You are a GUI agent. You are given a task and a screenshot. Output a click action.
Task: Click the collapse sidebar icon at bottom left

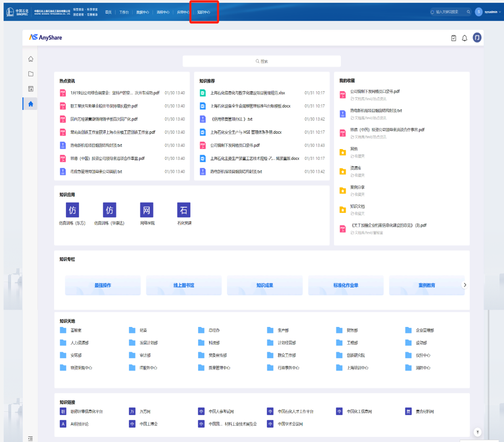[x=30, y=438]
